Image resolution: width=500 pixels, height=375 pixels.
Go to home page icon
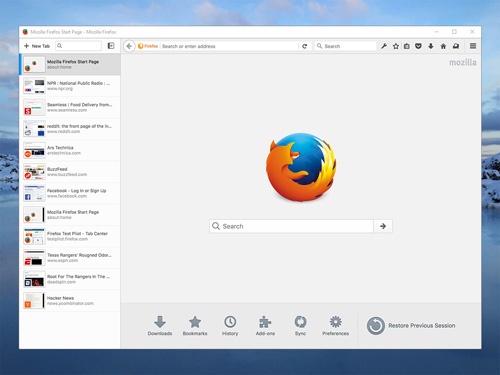coord(443,46)
